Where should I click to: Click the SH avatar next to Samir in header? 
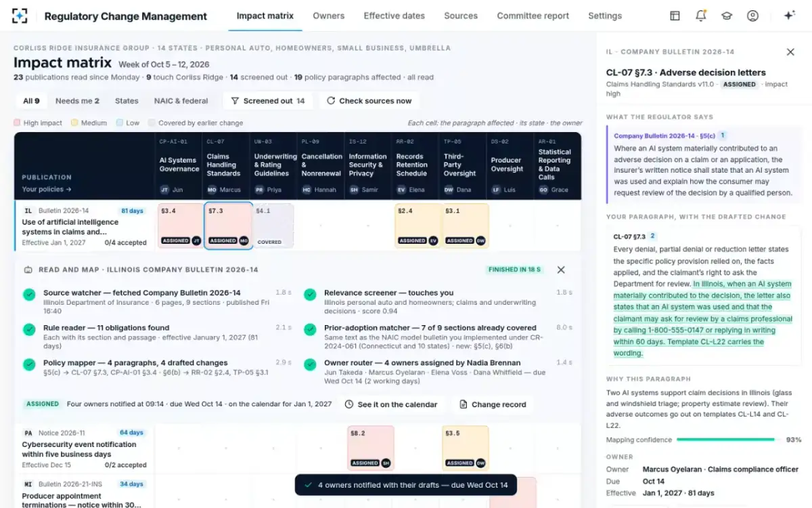tap(354, 190)
